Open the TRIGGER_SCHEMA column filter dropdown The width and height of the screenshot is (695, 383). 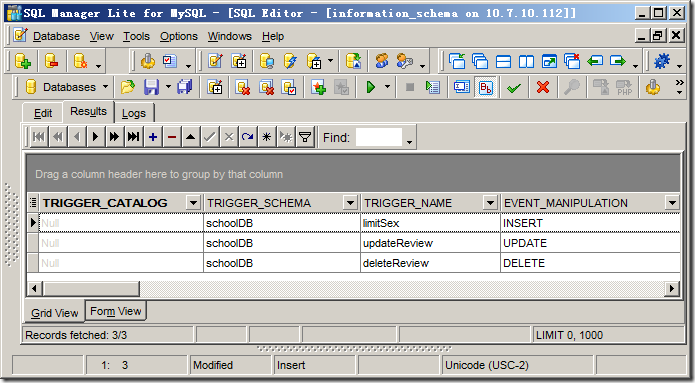pos(350,203)
